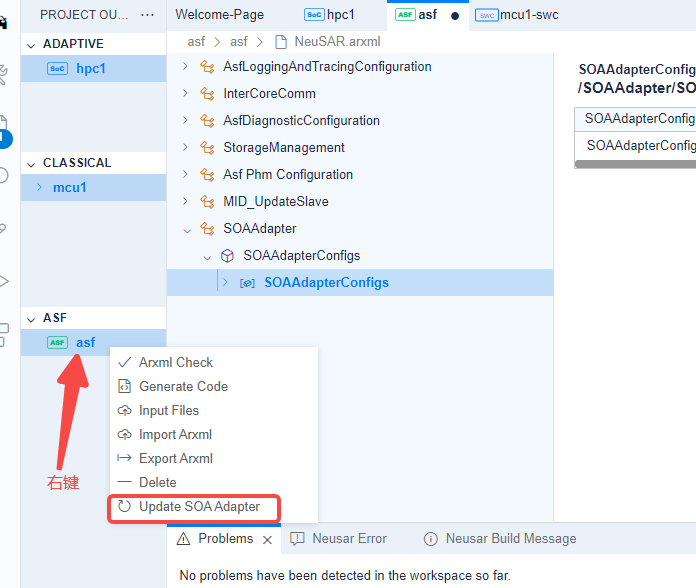Click the three-dots menu in Project Outline header

148,14
